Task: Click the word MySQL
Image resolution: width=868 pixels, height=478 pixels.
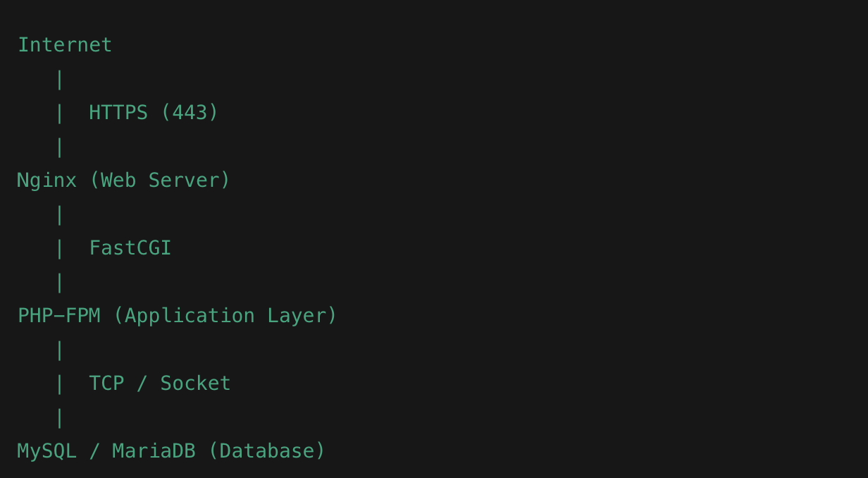Action: click(46, 451)
